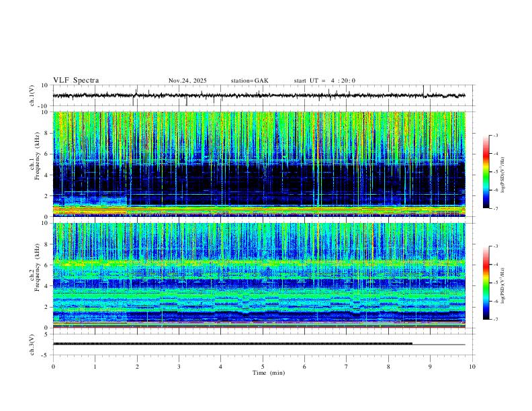This screenshot has height=411, width=532.
Task: Click the '10' tick on time axis
Action: 472,367
